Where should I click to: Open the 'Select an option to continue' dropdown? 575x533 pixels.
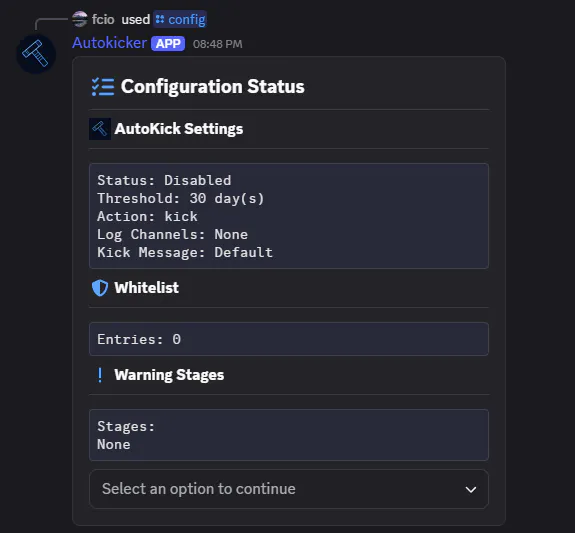pyautogui.click(x=289, y=489)
